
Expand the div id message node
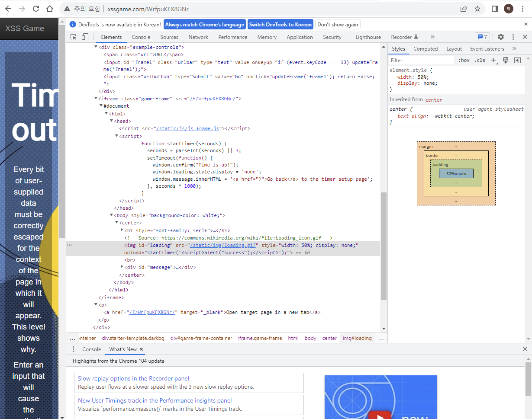tap(122, 267)
